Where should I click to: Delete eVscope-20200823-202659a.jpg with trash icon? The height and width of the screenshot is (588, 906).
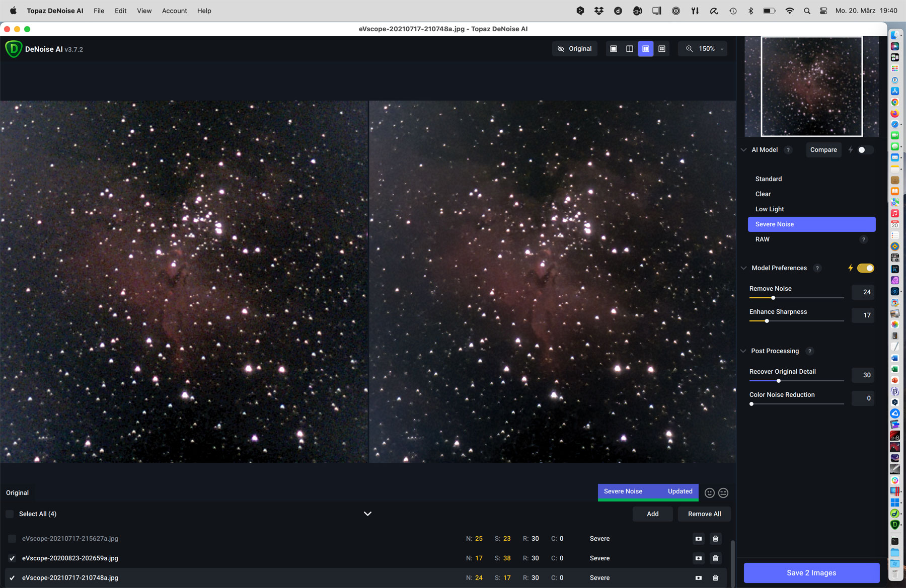(x=715, y=558)
